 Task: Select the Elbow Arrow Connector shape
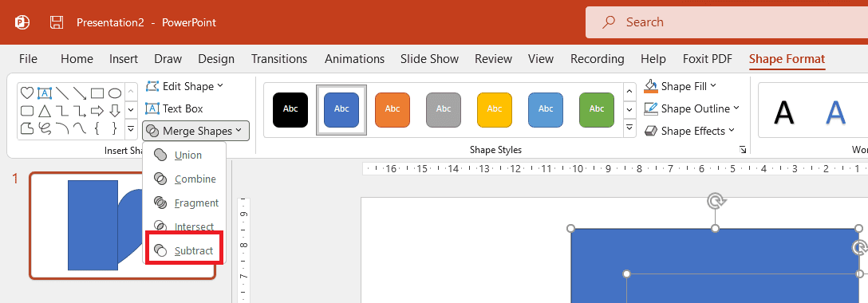pos(80,111)
